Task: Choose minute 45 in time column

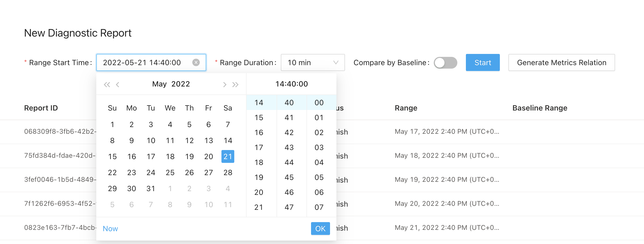Action: (289, 178)
